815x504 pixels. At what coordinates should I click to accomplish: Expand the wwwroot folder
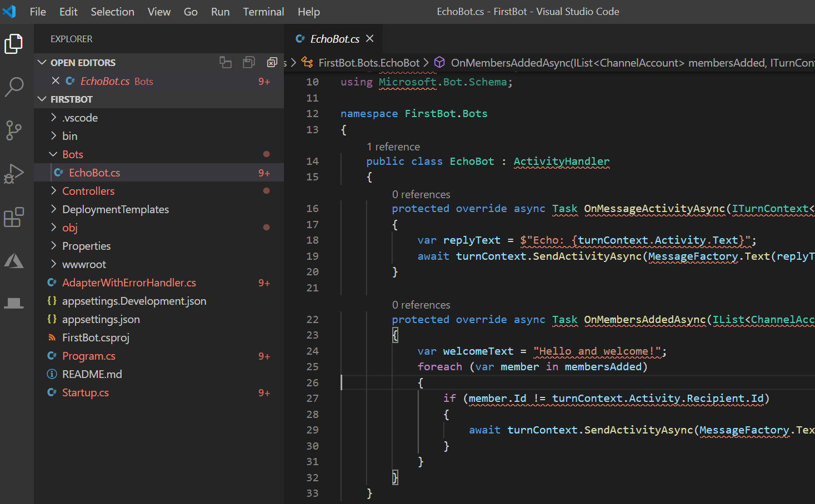53,264
